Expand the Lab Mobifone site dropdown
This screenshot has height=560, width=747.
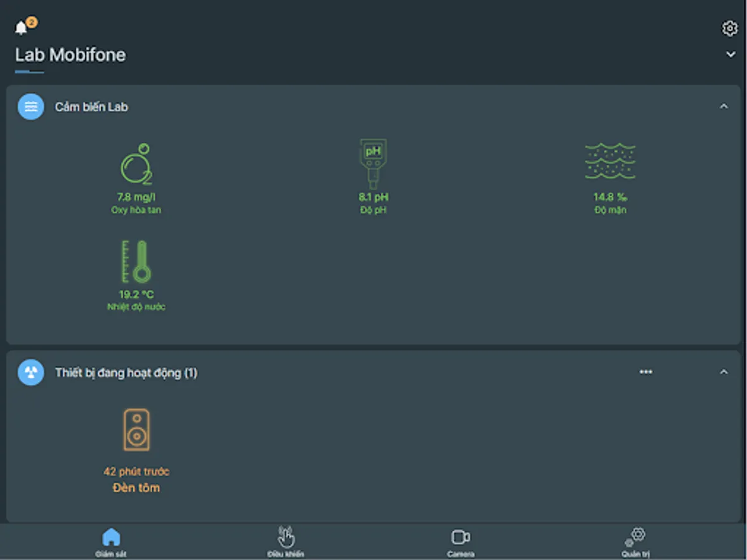tap(731, 55)
